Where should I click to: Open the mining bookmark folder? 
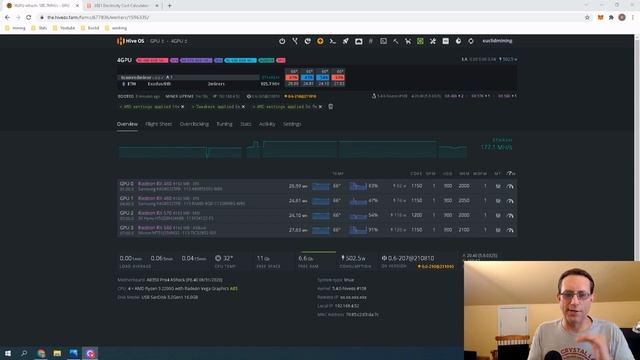[15, 28]
